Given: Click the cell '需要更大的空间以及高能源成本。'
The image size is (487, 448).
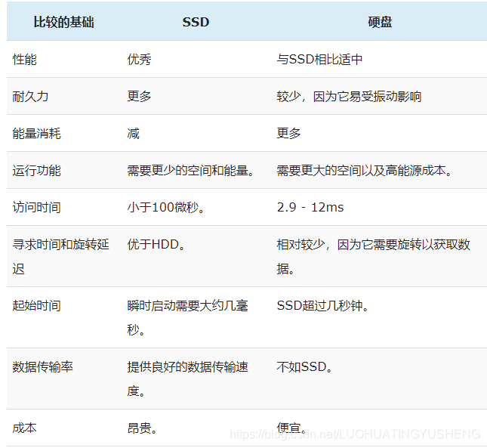Looking at the screenshot, I should tap(365, 170).
